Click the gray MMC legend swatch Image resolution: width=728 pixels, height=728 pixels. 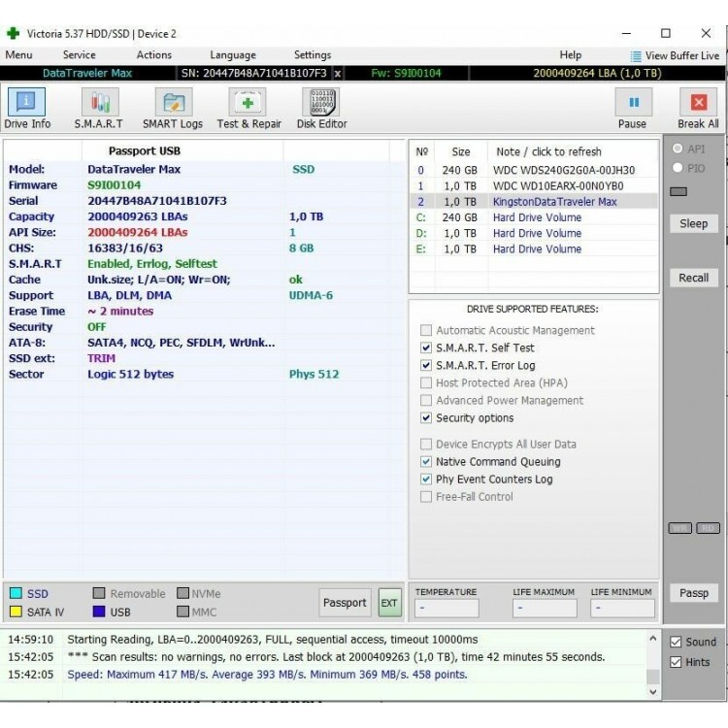click(x=182, y=612)
